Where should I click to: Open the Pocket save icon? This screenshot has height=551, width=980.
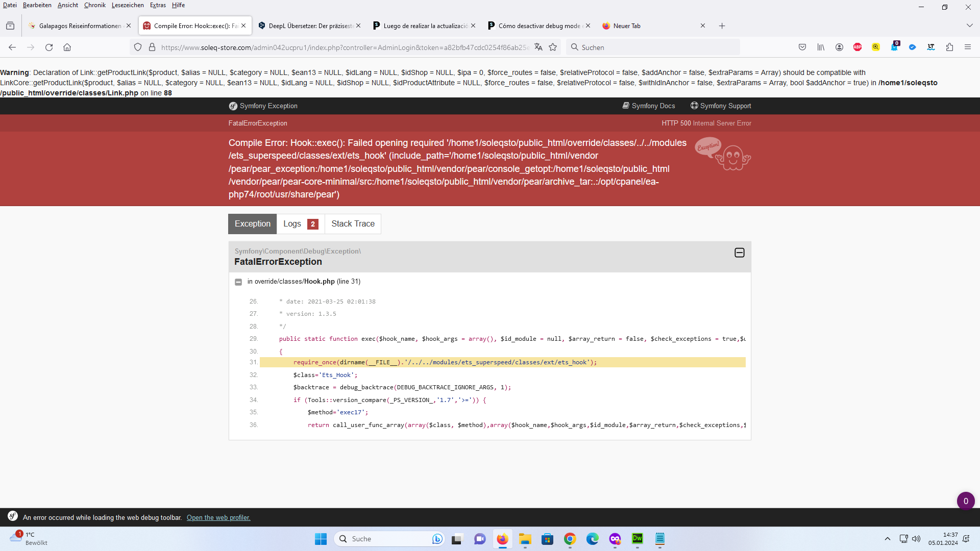(802, 47)
